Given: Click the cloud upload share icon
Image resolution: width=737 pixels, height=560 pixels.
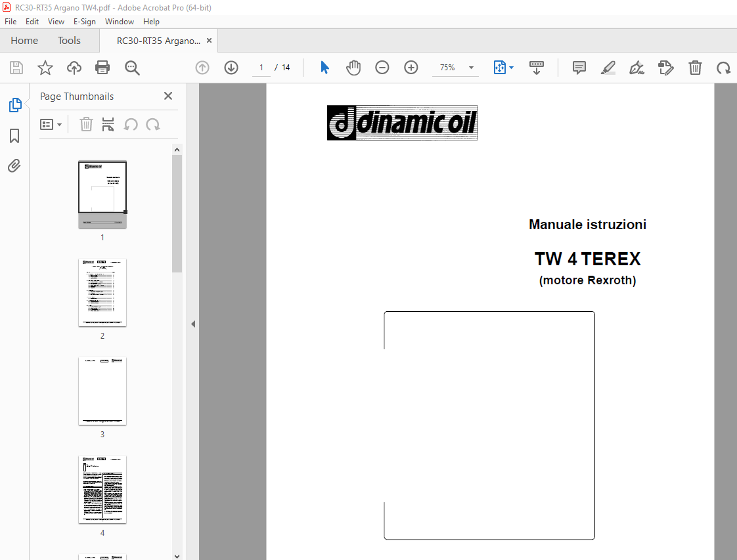Looking at the screenshot, I should 74,68.
